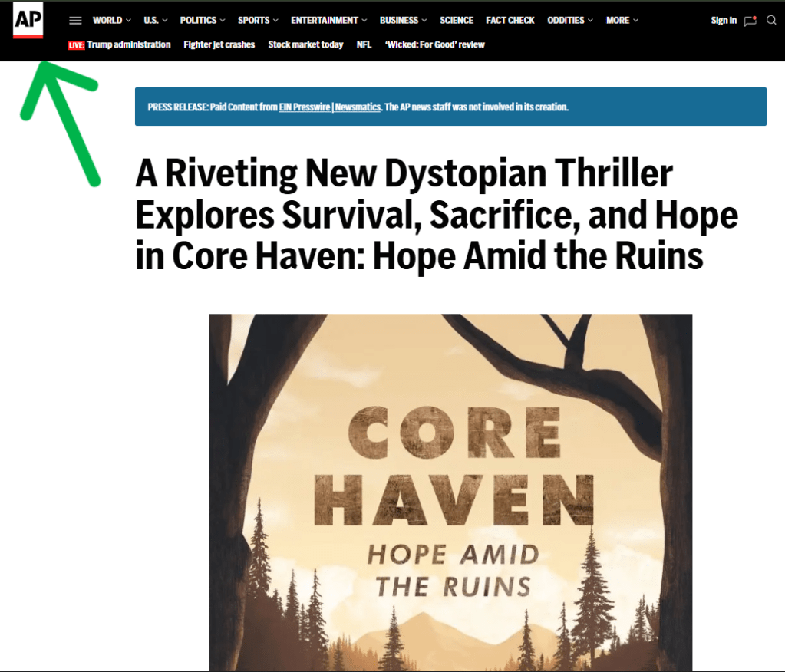This screenshot has height=672, width=785.
Task: Open the Trump administration live coverage link
Action: (128, 45)
